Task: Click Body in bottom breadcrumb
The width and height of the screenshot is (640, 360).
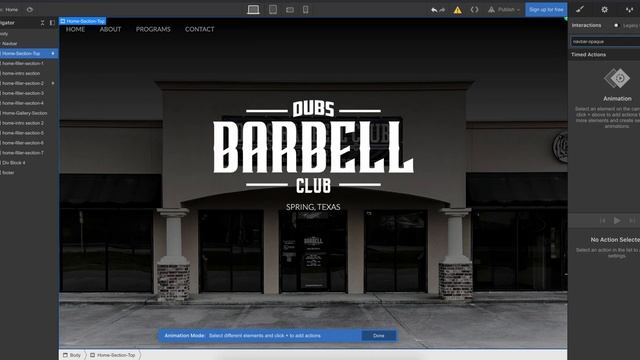Action: pyautogui.click(x=72, y=355)
